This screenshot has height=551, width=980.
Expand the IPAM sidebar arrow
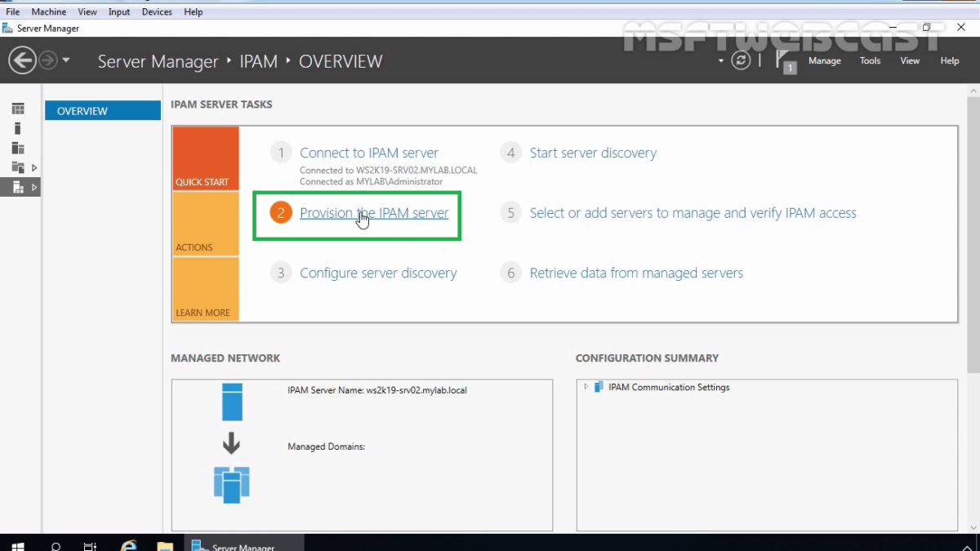coord(34,187)
